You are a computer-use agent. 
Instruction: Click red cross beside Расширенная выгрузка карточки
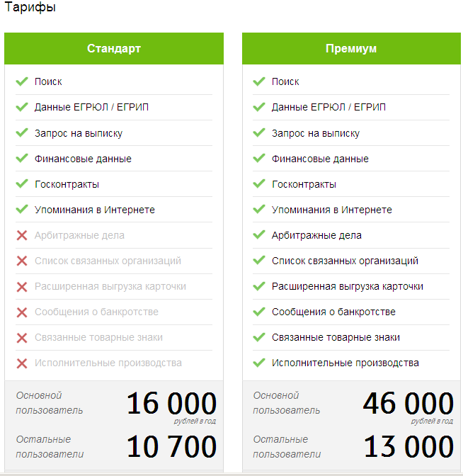pos(22,287)
